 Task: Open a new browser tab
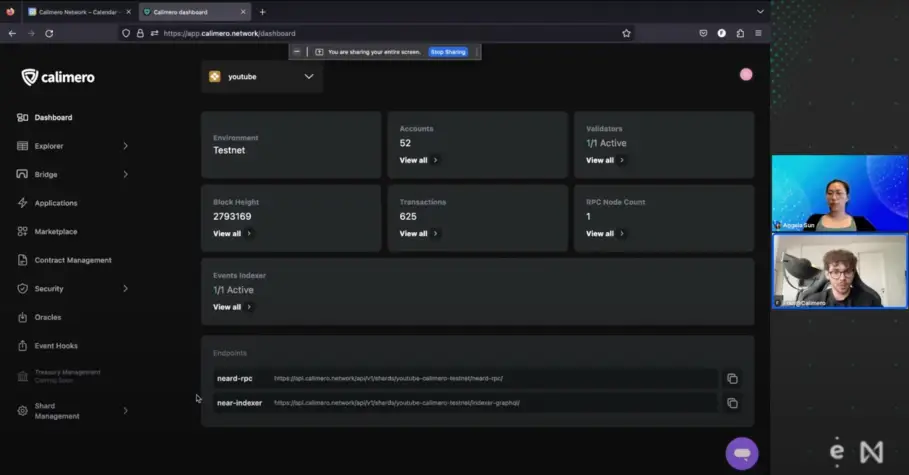coord(262,12)
